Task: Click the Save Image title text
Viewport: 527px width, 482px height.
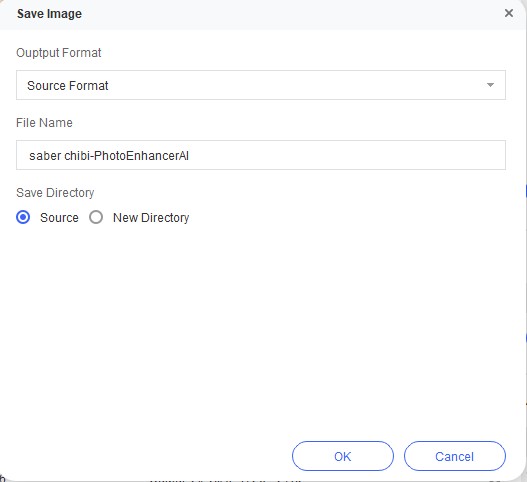Action: [x=49, y=14]
